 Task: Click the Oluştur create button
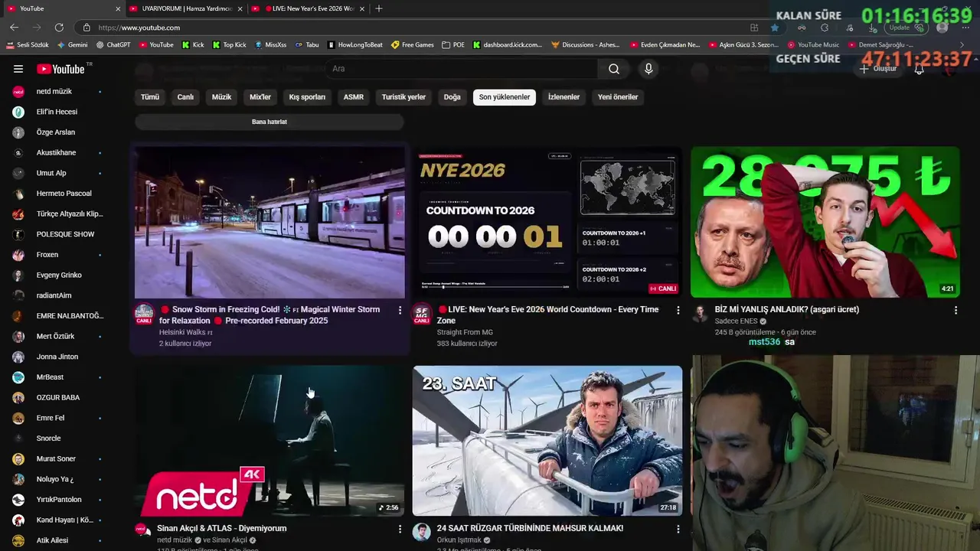(877, 69)
